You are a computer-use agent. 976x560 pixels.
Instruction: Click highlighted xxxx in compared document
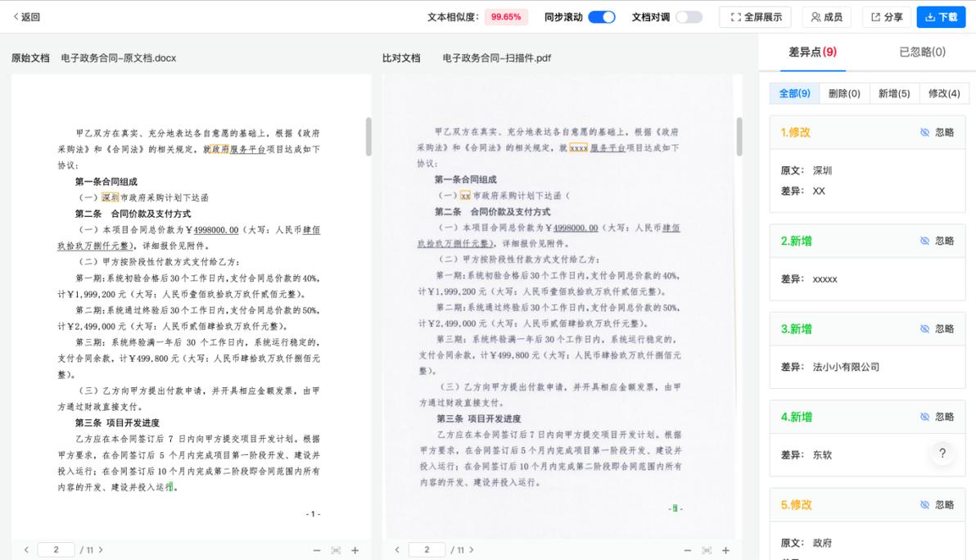[578, 147]
